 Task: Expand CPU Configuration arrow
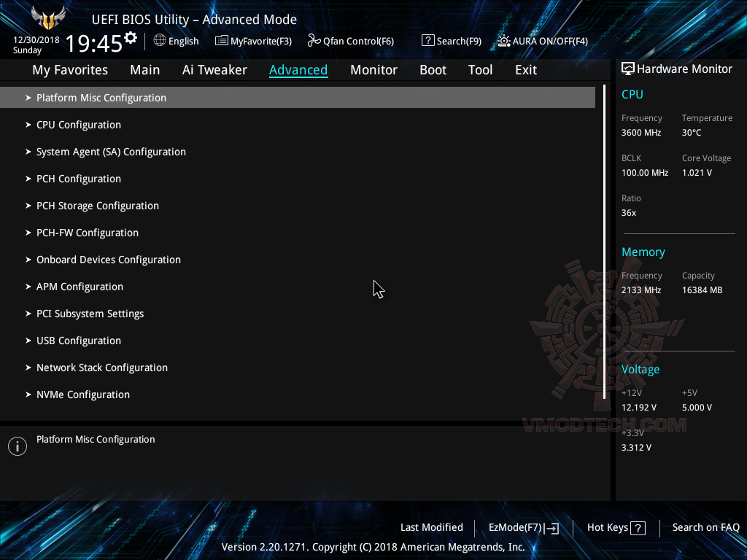coord(28,125)
